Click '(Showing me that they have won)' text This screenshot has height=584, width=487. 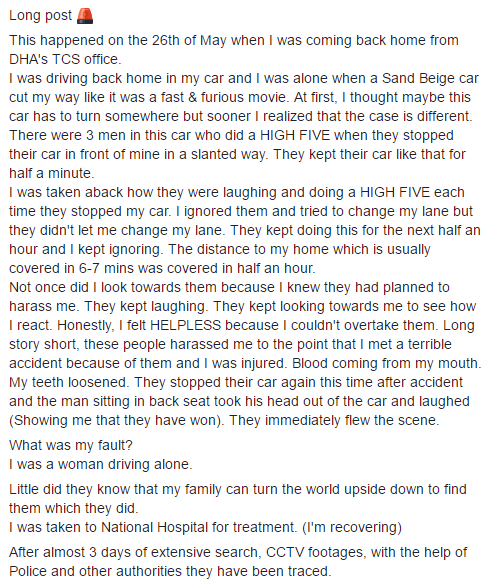point(117,420)
